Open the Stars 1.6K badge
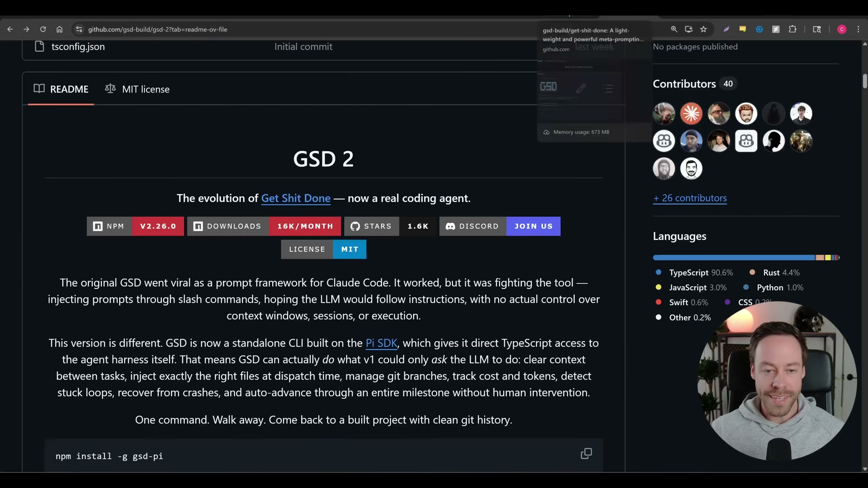 [x=390, y=226]
